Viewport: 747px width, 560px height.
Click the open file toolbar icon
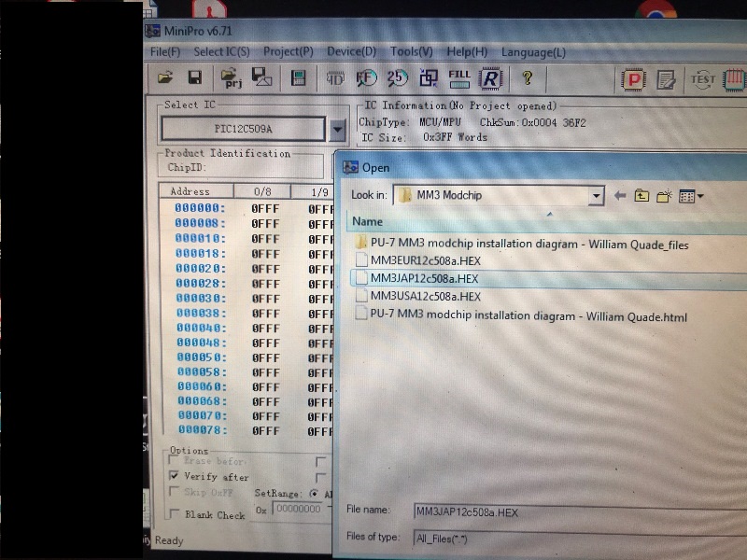(x=165, y=77)
